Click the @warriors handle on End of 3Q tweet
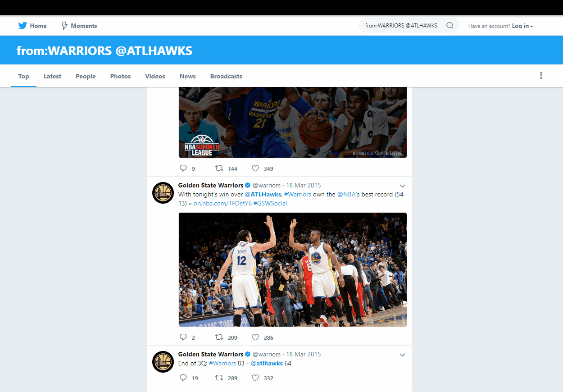 point(266,354)
